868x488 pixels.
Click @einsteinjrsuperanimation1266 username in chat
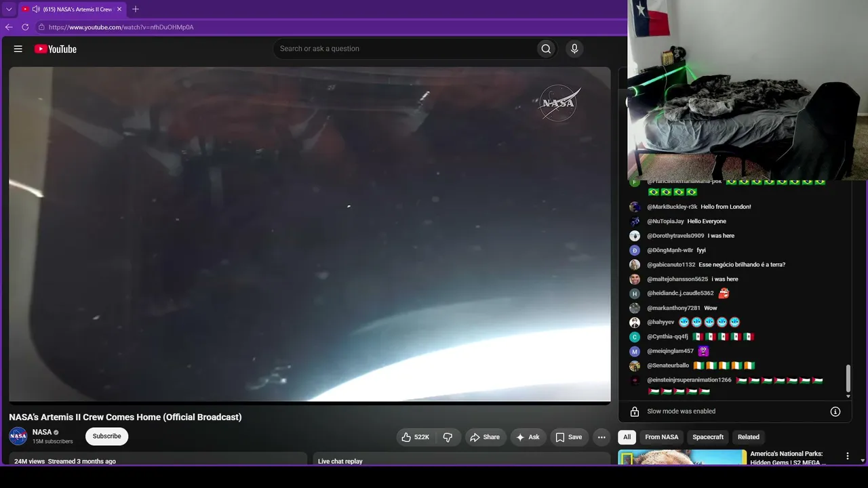point(689,380)
